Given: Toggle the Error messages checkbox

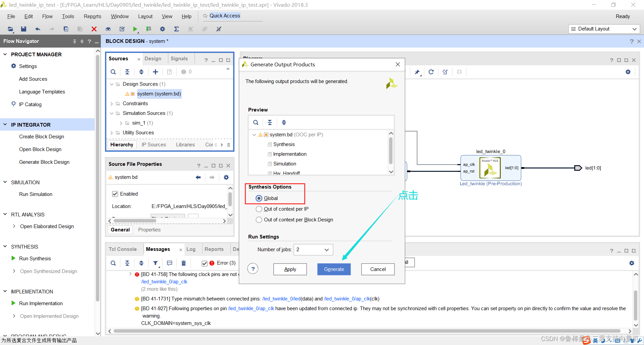Looking at the screenshot, I should click(x=205, y=263).
